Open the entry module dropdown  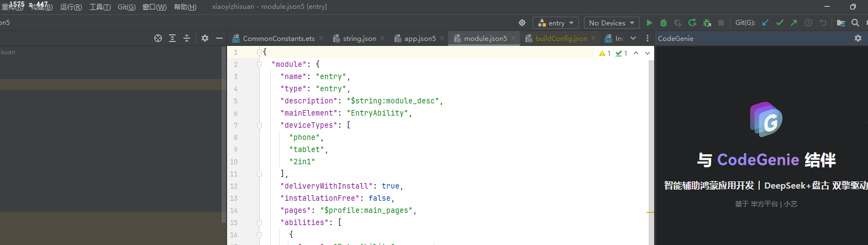coord(556,23)
